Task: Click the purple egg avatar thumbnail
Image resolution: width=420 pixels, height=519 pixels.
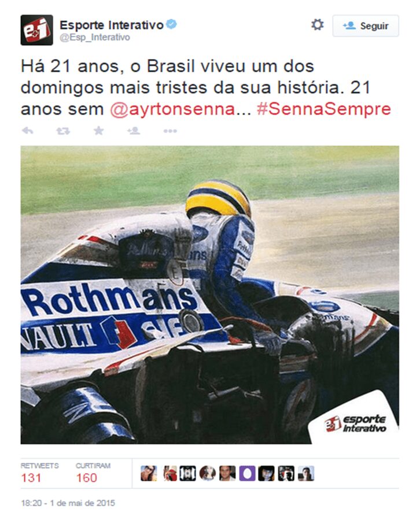Action: click(247, 473)
